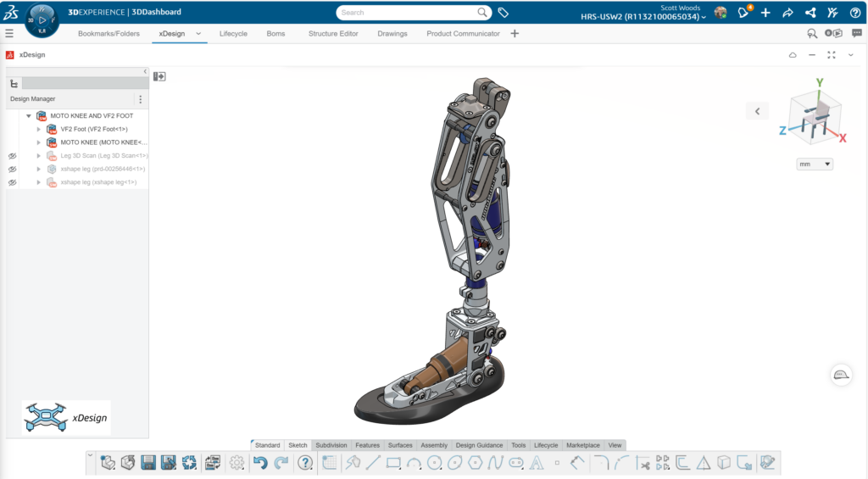
Task: Open the social network share icon
Action: (810, 12)
